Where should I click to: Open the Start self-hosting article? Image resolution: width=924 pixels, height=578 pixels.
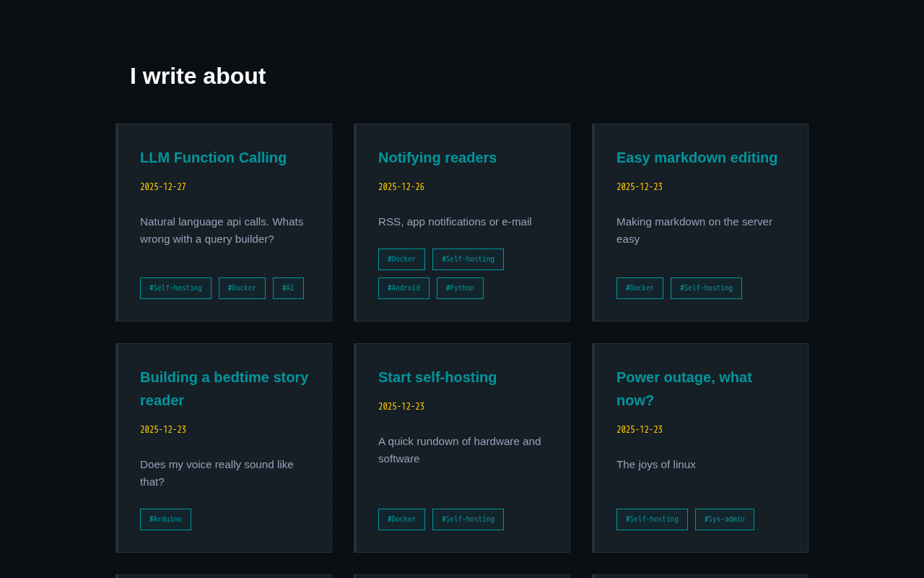click(x=437, y=377)
